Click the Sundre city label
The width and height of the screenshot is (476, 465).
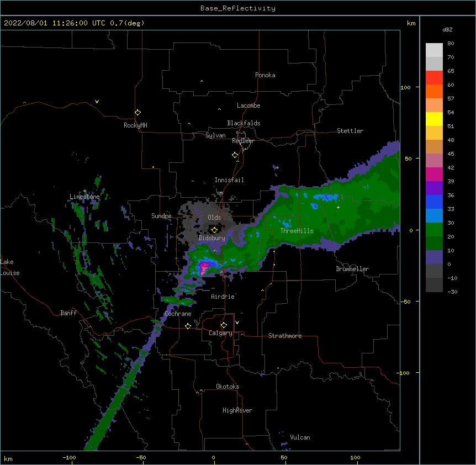click(161, 216)
